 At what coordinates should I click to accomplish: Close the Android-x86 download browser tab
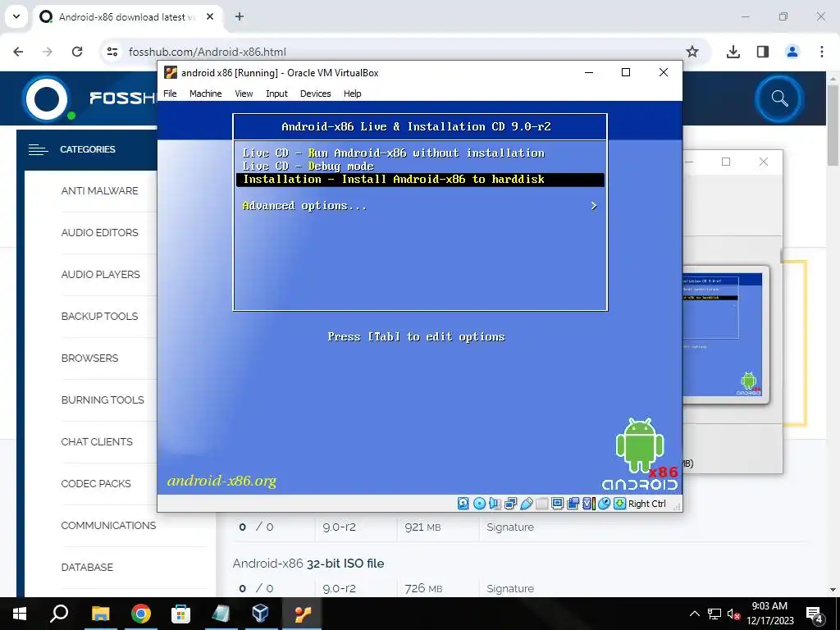tap(210, 16)
